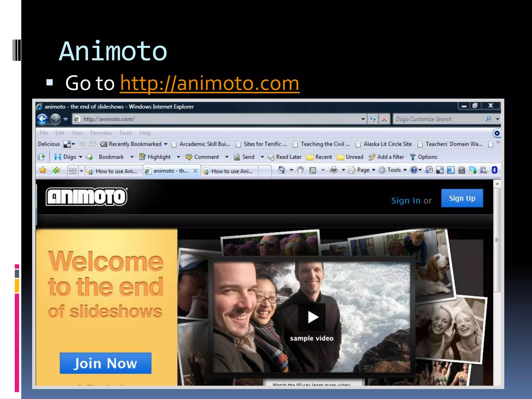532x399 pixels.
Task: Open the Recent folder in Diigo toolbar
Action: (x=319, y=157)
